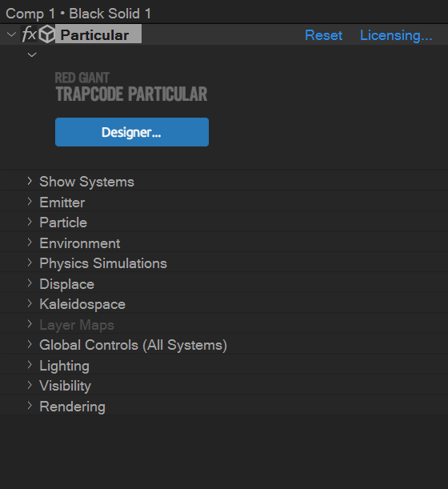Click the Comp 1 • Black Solid 1 header
Viewport: 448px width, 489px height.
(78, 14)
